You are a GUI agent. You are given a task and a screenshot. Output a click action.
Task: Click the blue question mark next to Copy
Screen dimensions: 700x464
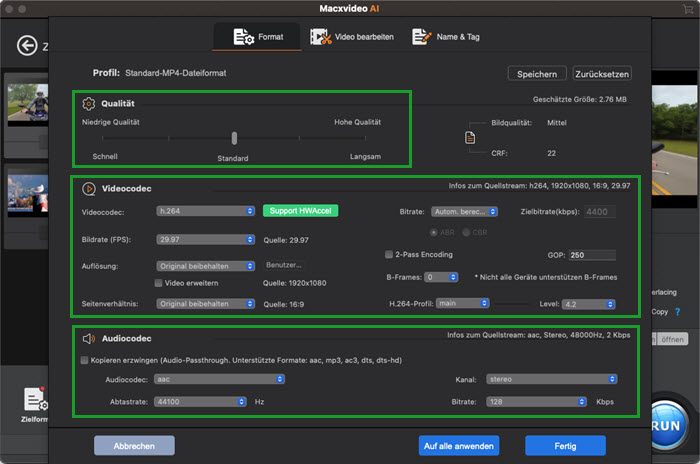tap(678, 312)
